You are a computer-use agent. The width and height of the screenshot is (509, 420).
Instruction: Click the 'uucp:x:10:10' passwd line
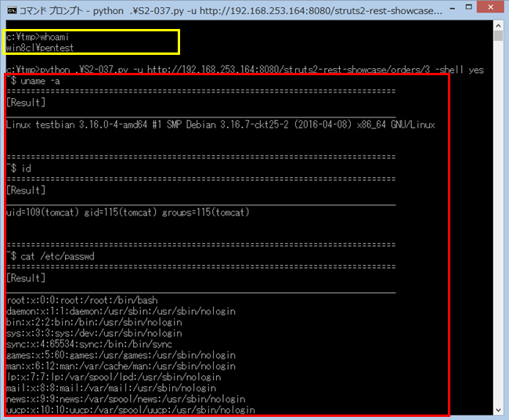[131, 410]
